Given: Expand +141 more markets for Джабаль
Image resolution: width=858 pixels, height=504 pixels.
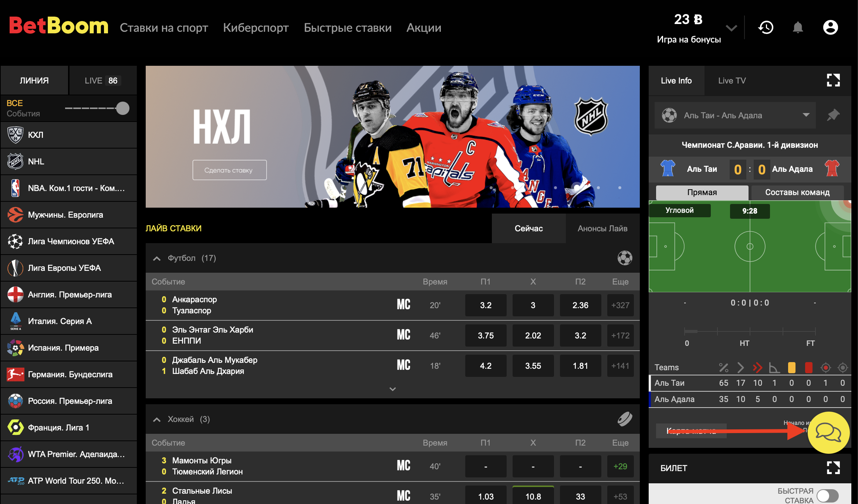Looking at the screenshot, I should coord(620,366).
